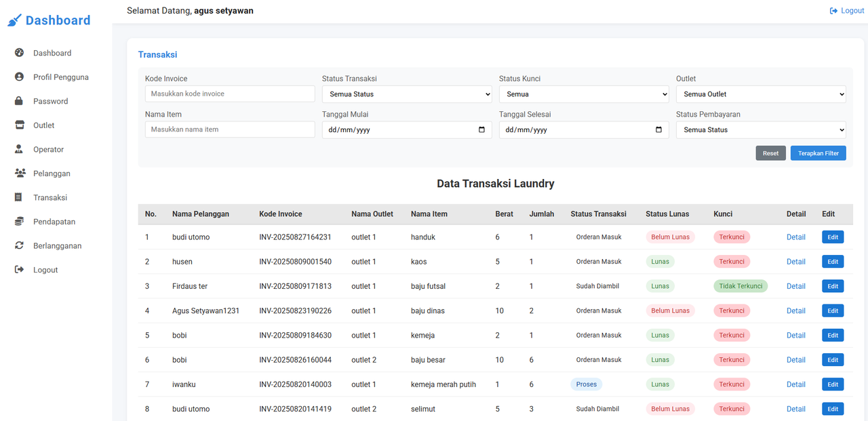Image resolution: width=868 pixels, height=421 pixels.
Task: Click the Nama Pelanggan column header
Action: pyautogui.click(x=201, y=214)
